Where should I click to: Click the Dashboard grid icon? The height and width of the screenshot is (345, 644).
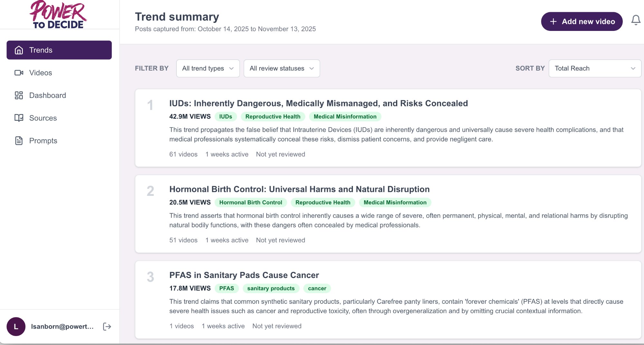19,95
